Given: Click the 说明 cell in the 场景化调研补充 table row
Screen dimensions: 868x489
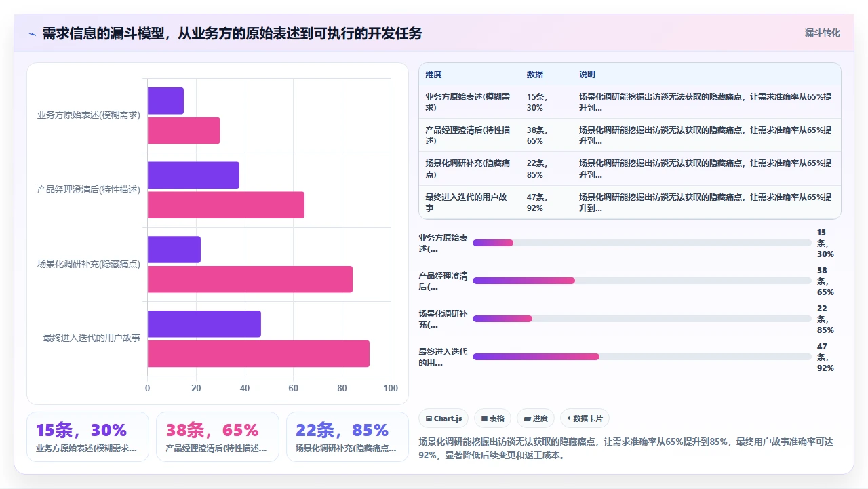Looking at the screenshot, I should (x=706, y=169).
